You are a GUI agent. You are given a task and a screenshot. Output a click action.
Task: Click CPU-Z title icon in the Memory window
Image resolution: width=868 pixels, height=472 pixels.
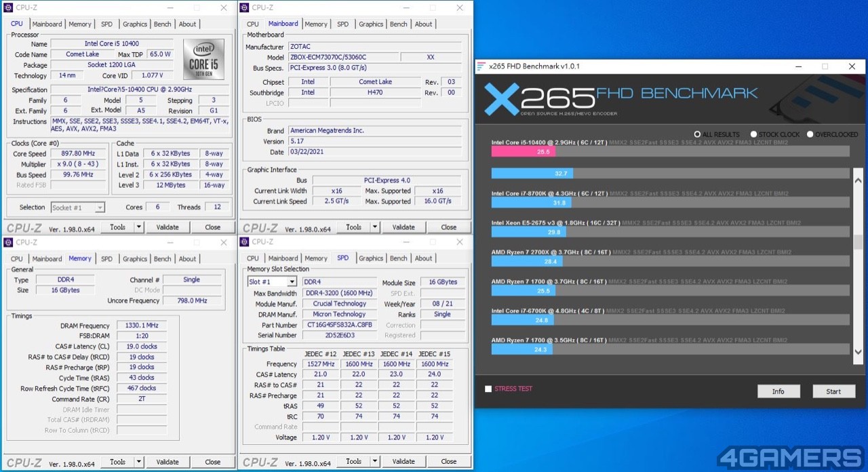coord(8,242)
